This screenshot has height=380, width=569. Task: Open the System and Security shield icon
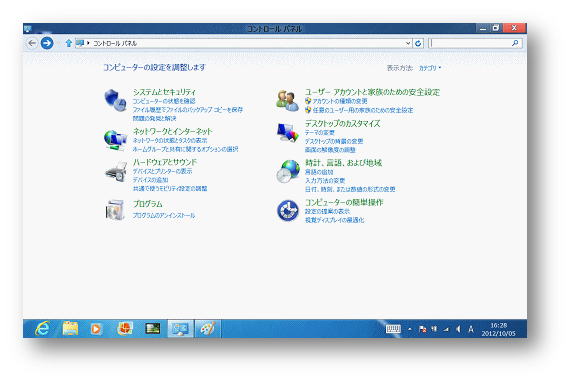115,100
